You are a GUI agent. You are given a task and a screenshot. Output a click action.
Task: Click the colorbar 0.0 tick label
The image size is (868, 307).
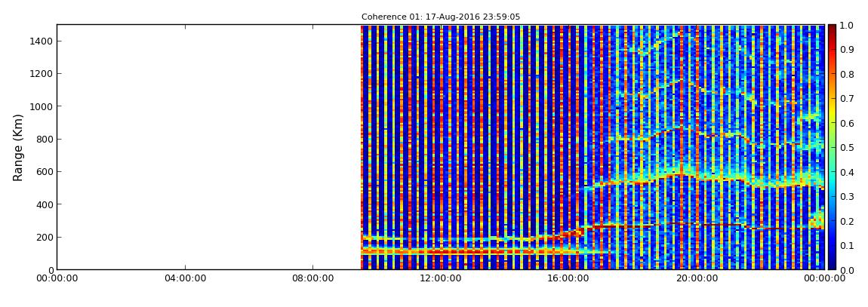pos(846,270)
